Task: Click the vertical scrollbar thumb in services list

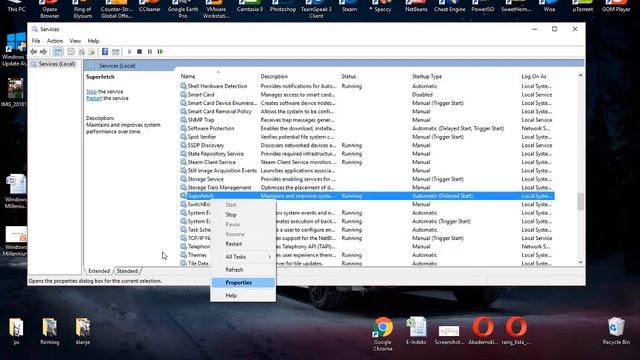Action: coord(580,202)
